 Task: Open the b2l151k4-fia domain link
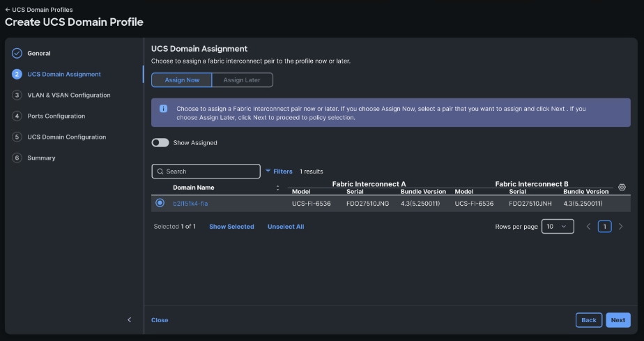coord(190,204)
